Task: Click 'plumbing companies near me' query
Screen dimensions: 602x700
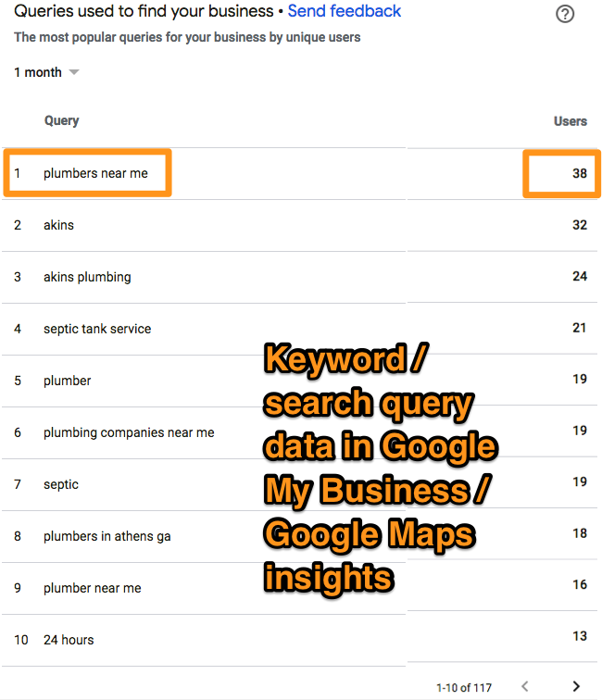Action: coord(129,432)
